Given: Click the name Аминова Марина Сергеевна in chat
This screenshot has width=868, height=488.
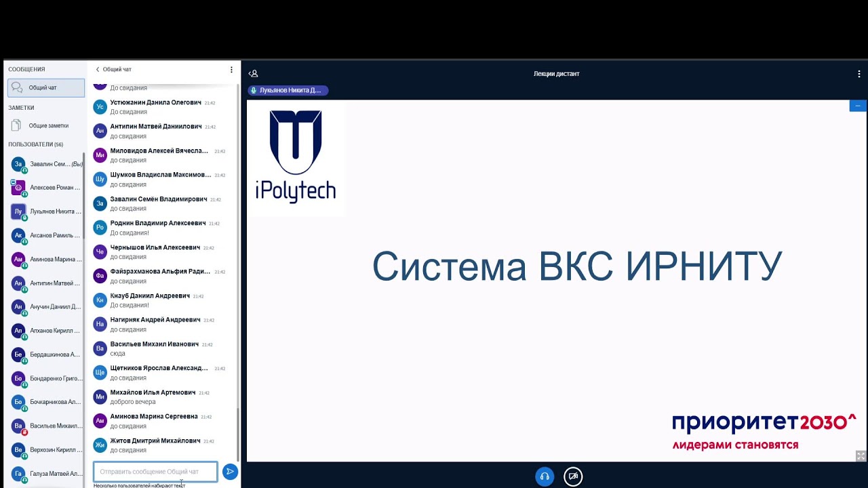Looking at the screenshot, I should tap(154, 417).
